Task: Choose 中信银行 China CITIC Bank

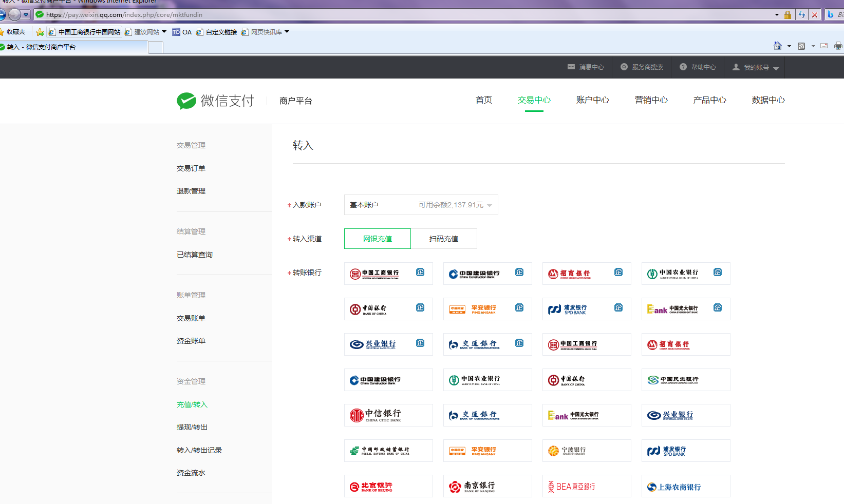Action: [388, 415]
